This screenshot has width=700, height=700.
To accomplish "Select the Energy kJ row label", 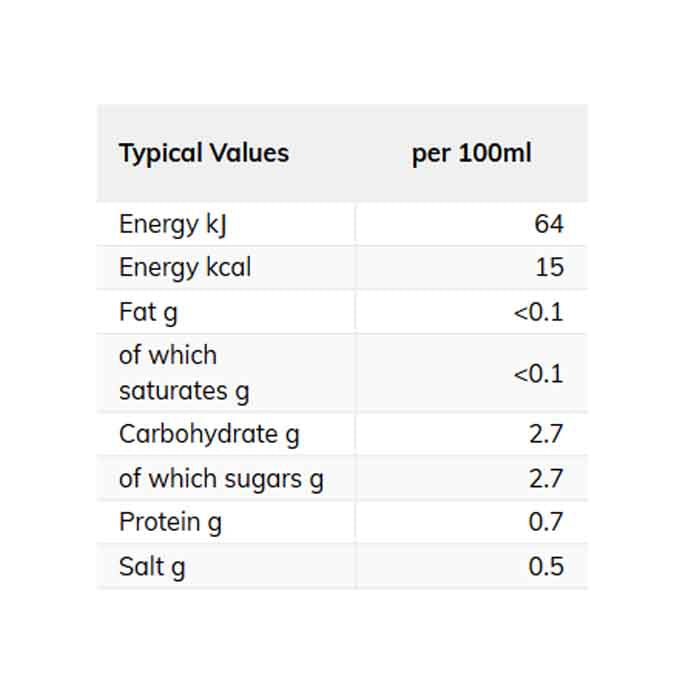I will 172,224.
